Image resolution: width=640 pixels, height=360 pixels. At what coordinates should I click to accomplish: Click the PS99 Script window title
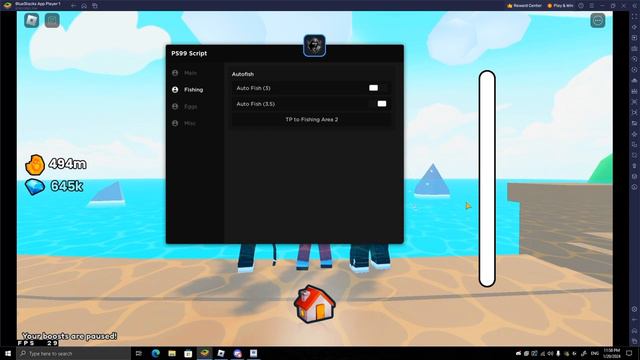click(x=189, y=53)
